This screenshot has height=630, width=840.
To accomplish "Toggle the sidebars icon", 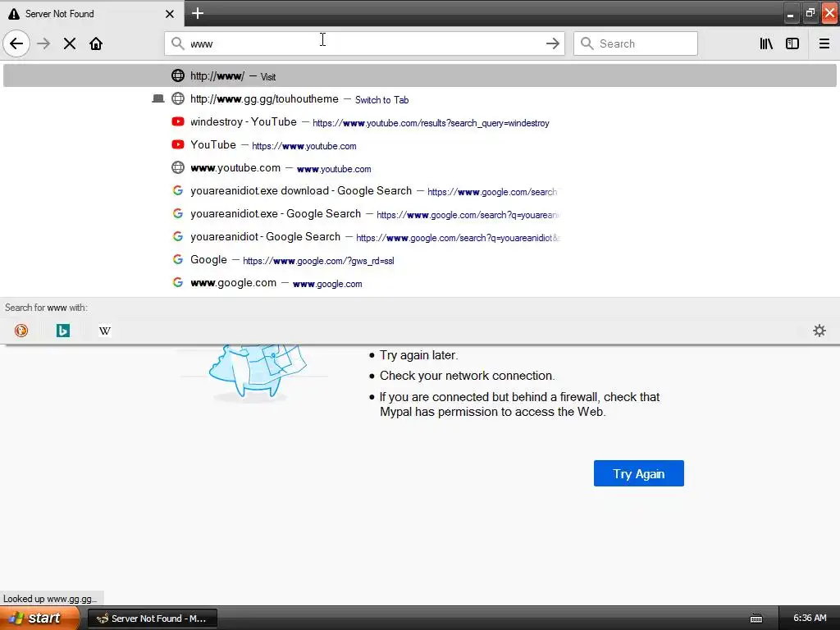I will [x=792, y=43].
